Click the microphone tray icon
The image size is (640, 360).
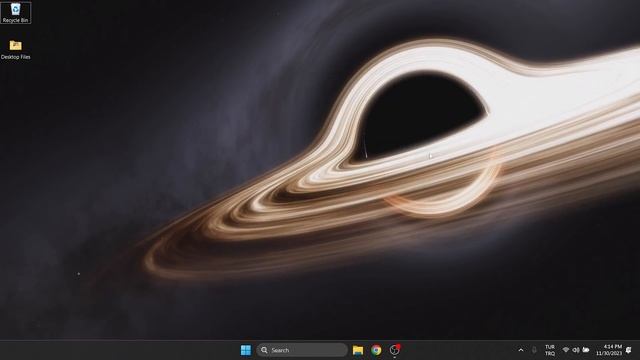pos(534,350)
